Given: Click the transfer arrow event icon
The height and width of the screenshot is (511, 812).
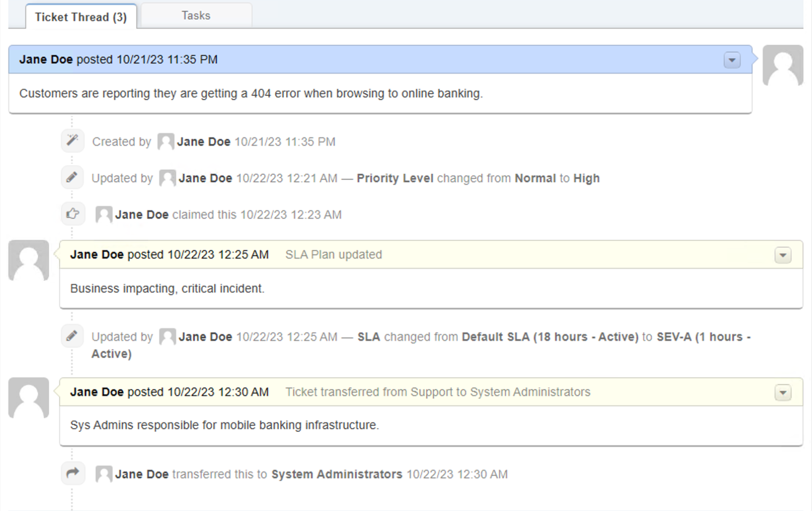Looking at the screenshot, I should click(73, 473).
